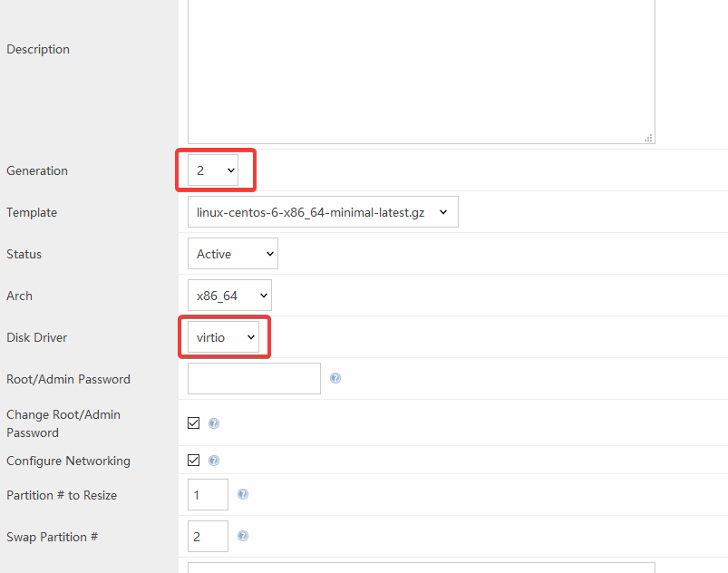This screenshot has height=573, width=728.
Task: Click the Partition # to Resize field
Action: tap(208, 494)
